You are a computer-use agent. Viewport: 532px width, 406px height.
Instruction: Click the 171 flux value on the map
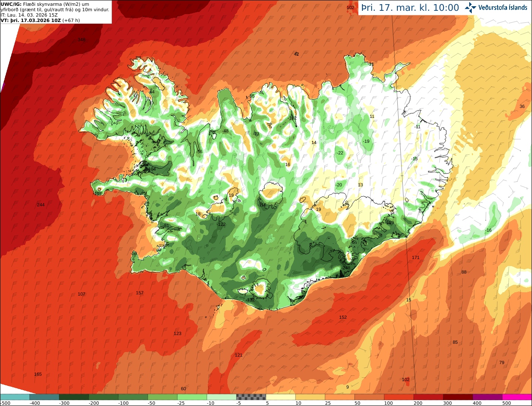coord(416,257)
